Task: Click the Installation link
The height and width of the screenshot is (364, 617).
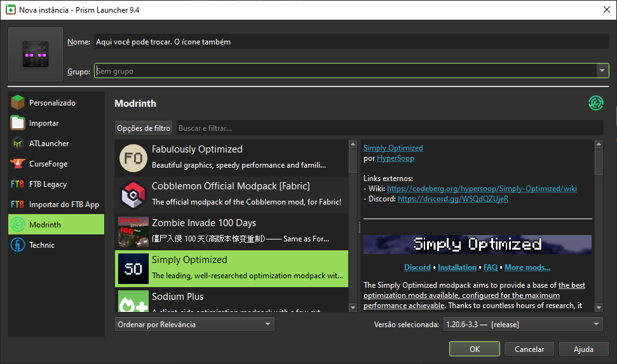Action: 457,267
